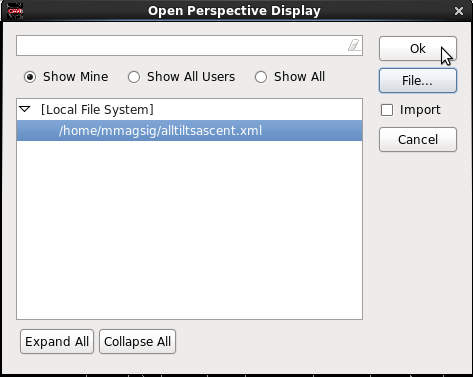Clear the filter text with eraser icon
Screen dimensions: 473x377
click(354, 45)
